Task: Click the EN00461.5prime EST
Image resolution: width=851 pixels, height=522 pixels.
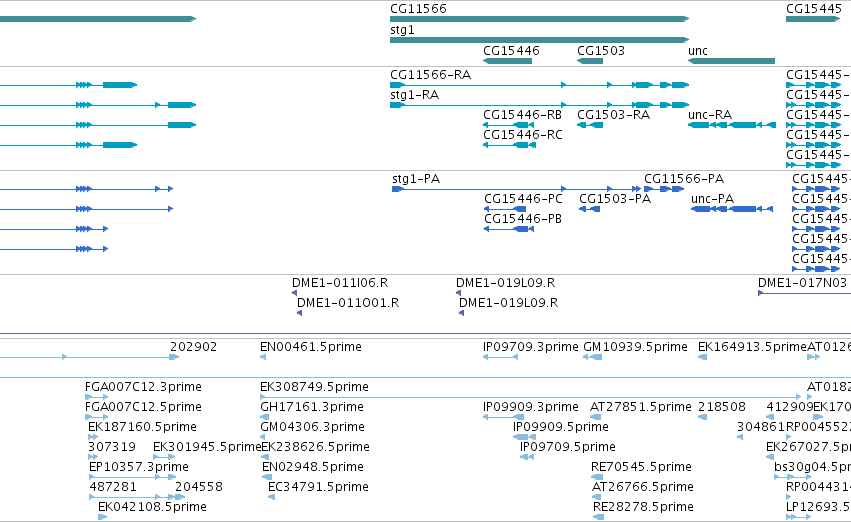Action: click(263, 357)
